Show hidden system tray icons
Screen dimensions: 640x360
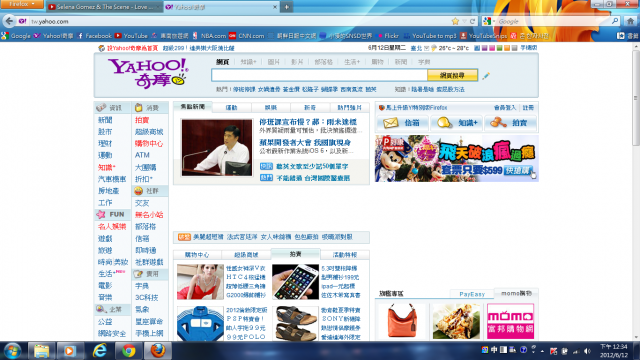[542, 351]
